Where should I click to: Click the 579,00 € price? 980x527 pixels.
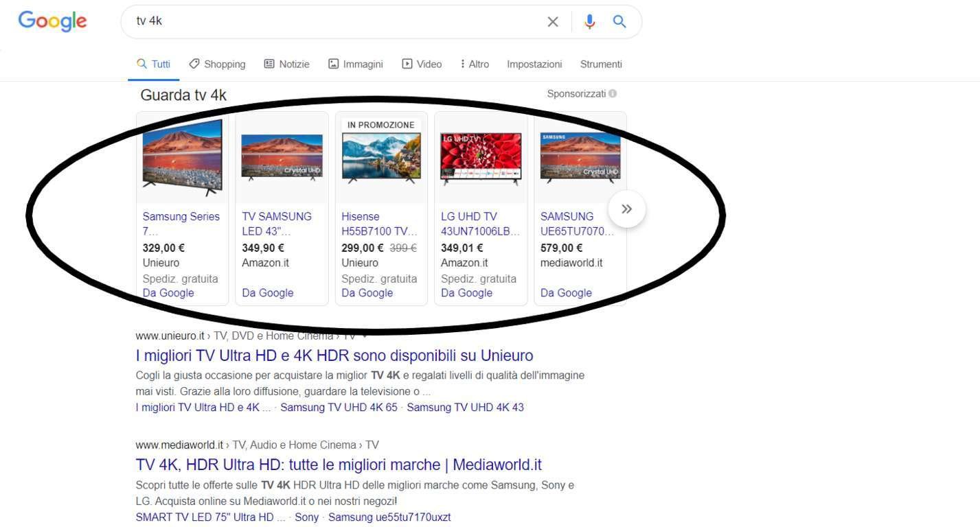pyautogui.click(x=562, y=248)
